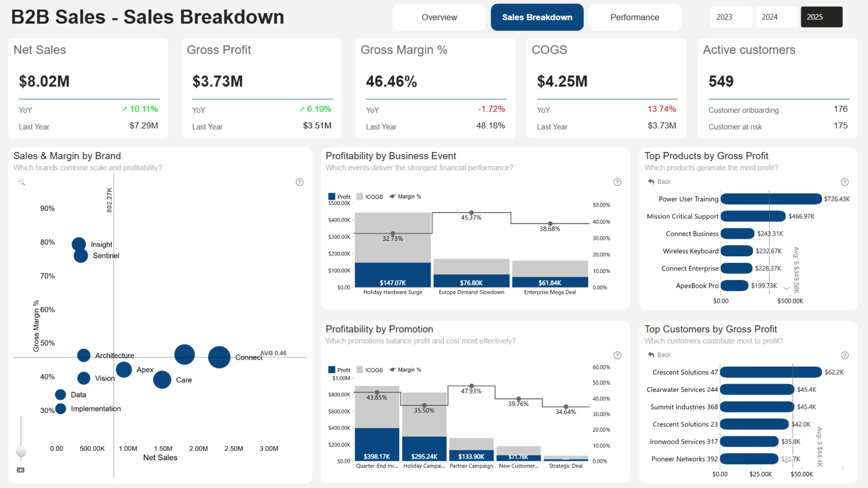Screen dimensions: 868x488
Task: Click the Enterprise Mega Deal $61.84K profit column
Action: coord(550,282)
